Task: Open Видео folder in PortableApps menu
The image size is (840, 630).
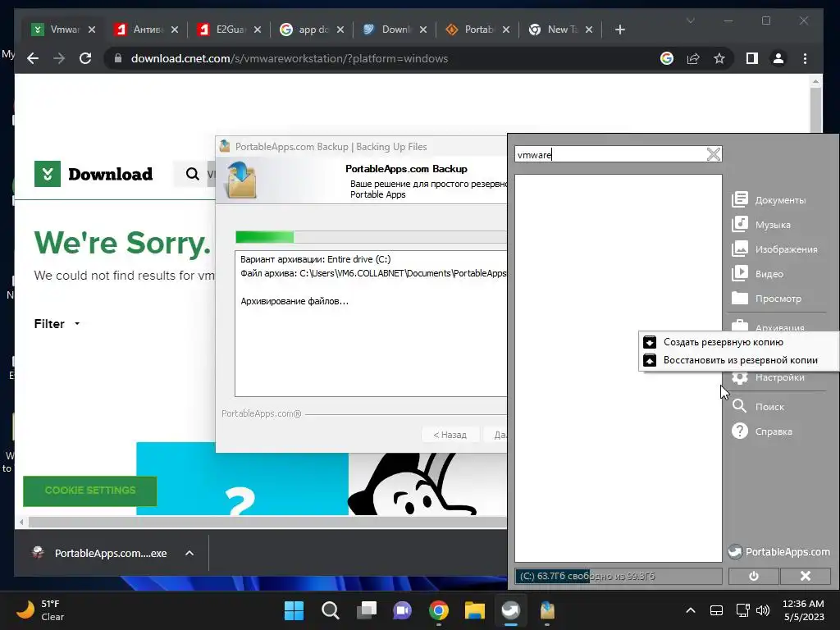Action: [x=757, y=274]
